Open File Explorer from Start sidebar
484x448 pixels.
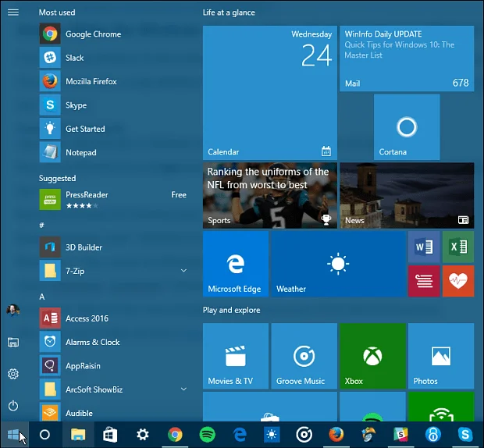click(x=13, y=342)
